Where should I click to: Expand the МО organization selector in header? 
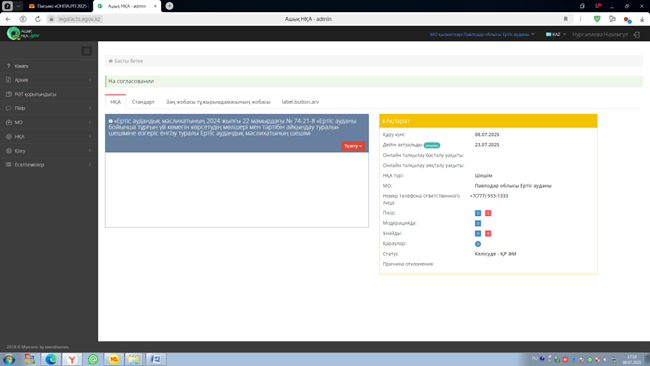pyautogui.click(x=482, y=34)
